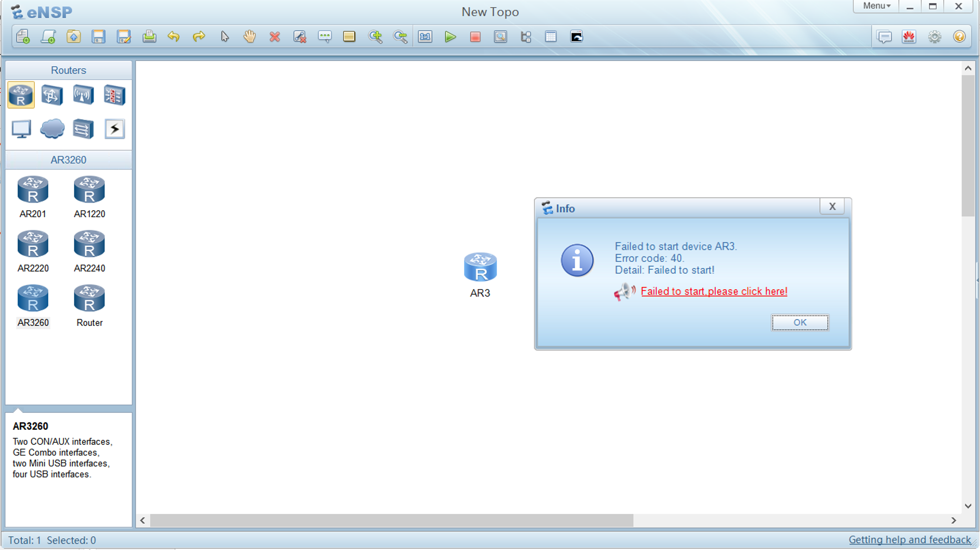Open settings via the gear icon
The image size is (980, 550).
coord(935,37)
